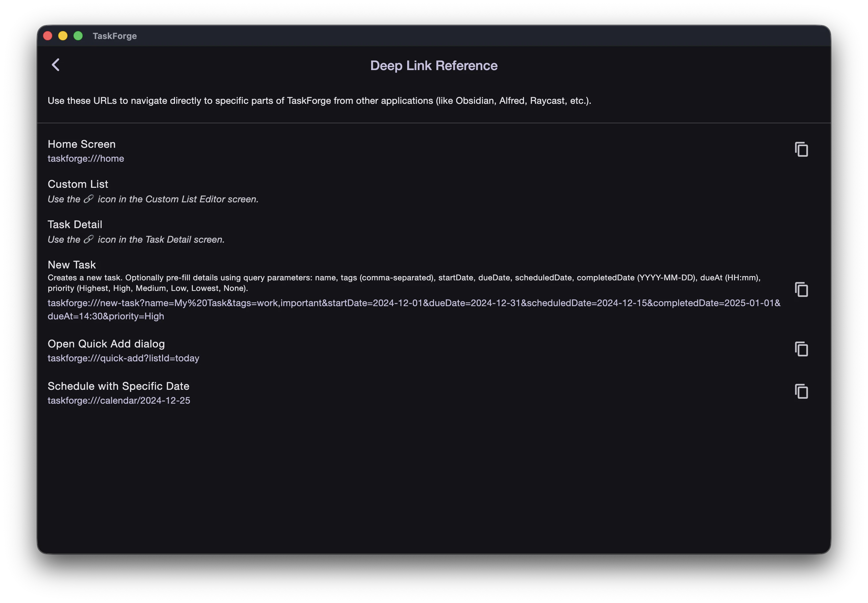868x603 pixels.
Task: Go back using the left chevron arrow
Action: [56, 65]
